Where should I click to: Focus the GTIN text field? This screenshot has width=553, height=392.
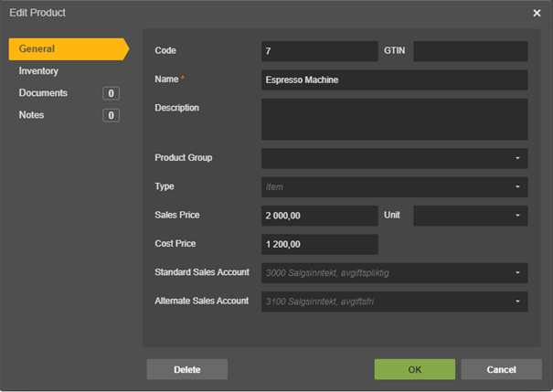pos(470,51)
